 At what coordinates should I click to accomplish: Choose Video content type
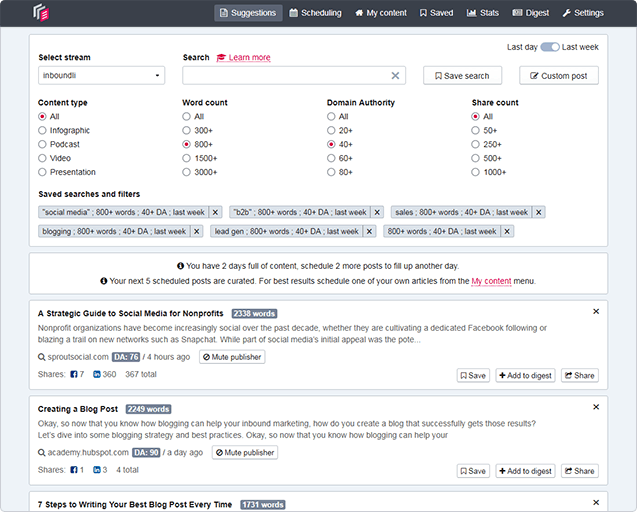pyautogui.click(x=42, y=158)
